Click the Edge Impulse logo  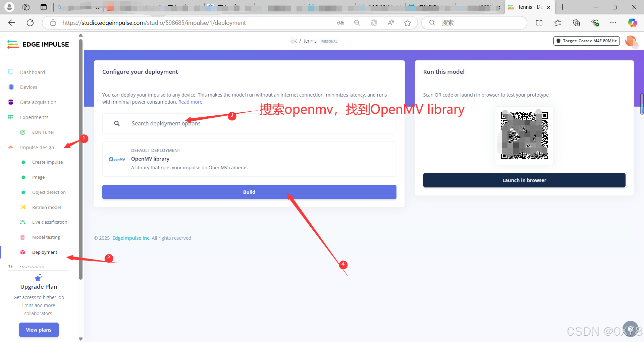38,44
